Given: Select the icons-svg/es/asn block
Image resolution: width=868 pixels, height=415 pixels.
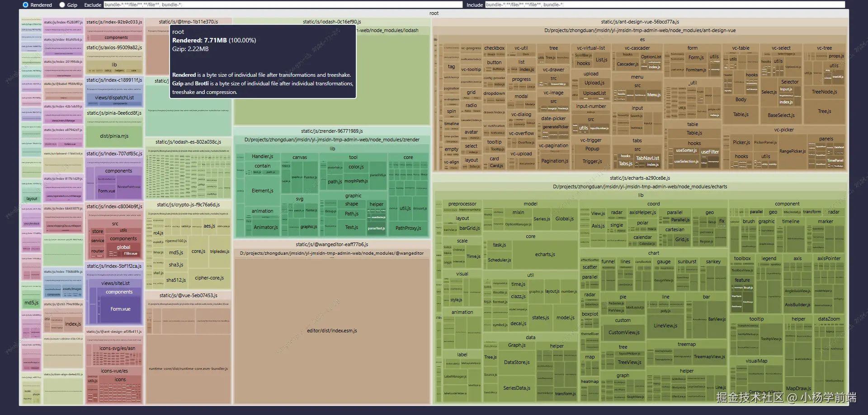Looking at the screenshot, I should [x=118, y=348].
